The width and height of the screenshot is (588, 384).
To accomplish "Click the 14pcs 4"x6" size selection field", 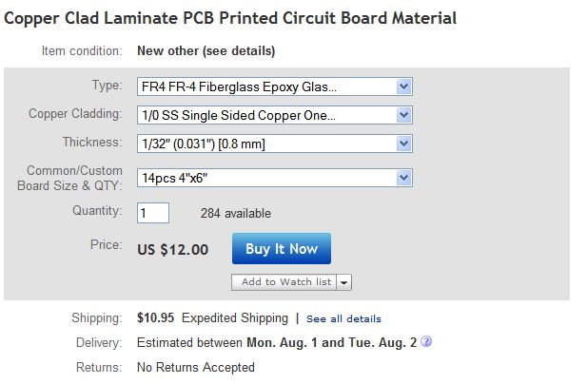I will (x=275, y=178).
